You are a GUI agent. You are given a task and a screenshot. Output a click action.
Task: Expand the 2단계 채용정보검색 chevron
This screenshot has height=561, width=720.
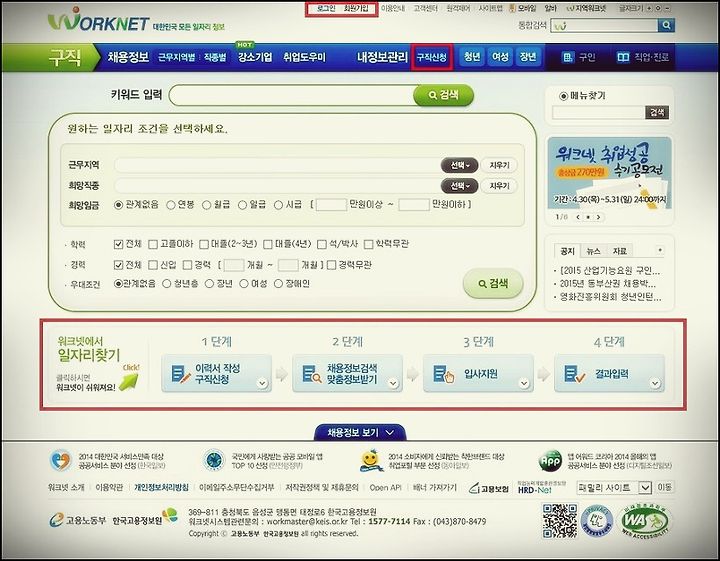tap(393, 383)
